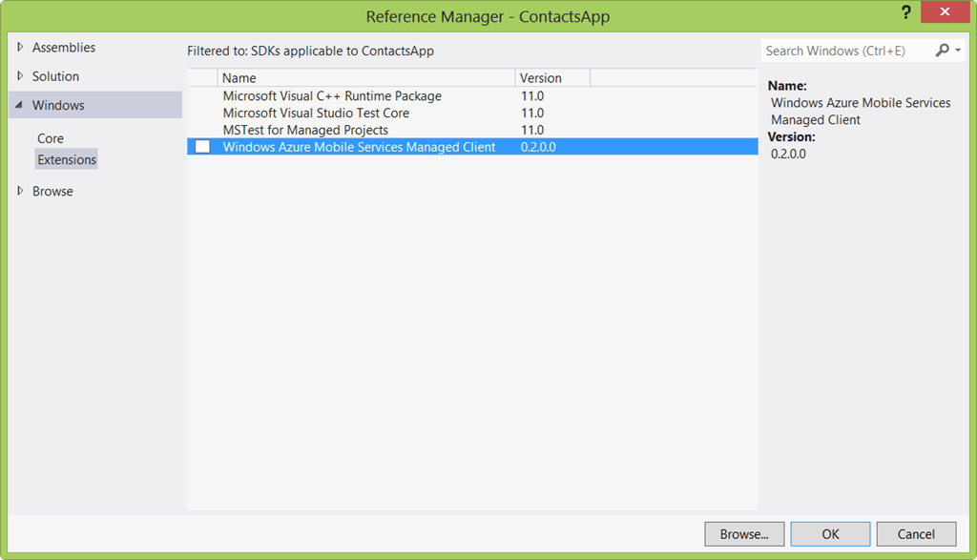This screenshot has height=560, width=977.
Task: Check the Windows Azure Mobile Services checkbox
Action: (202, 146)
